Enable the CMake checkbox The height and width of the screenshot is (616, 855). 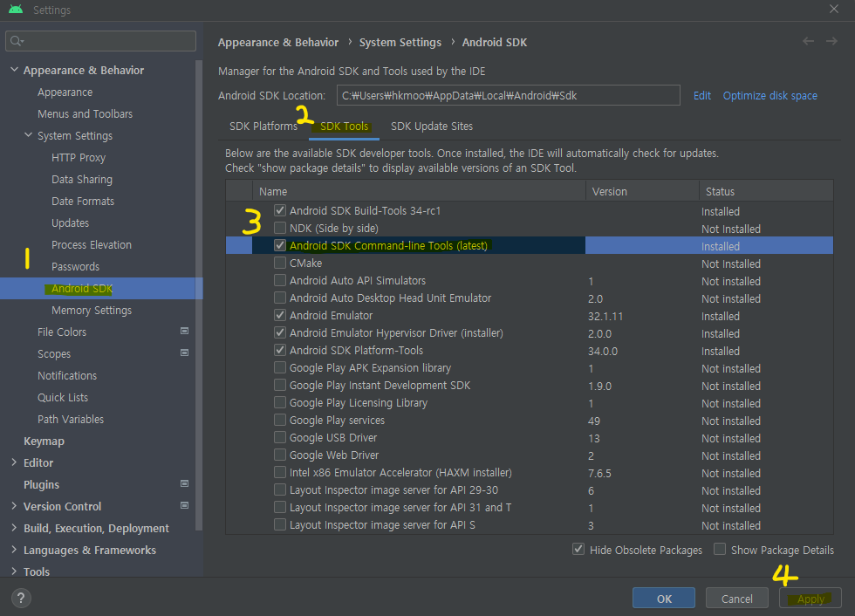coord(280,263)
